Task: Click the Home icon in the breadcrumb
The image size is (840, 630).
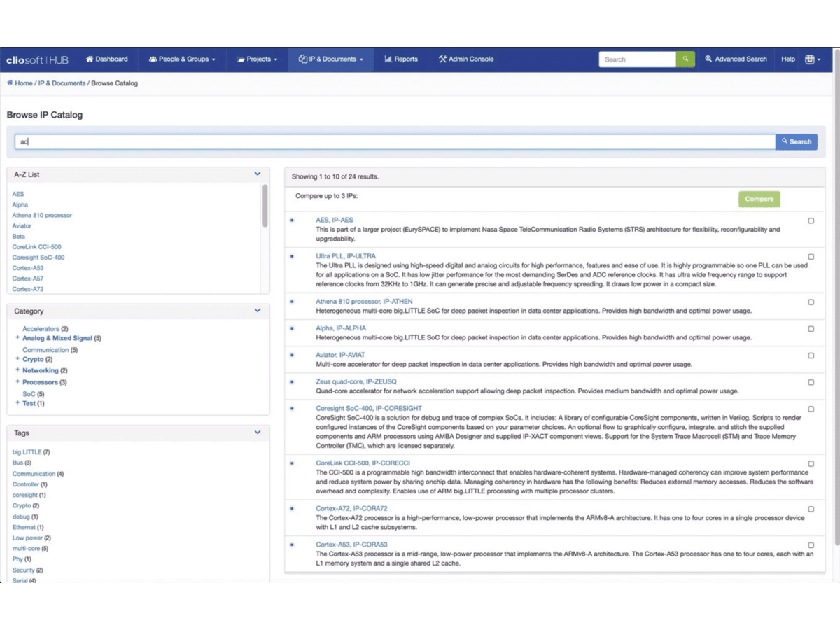Action: tap(10, 83)
